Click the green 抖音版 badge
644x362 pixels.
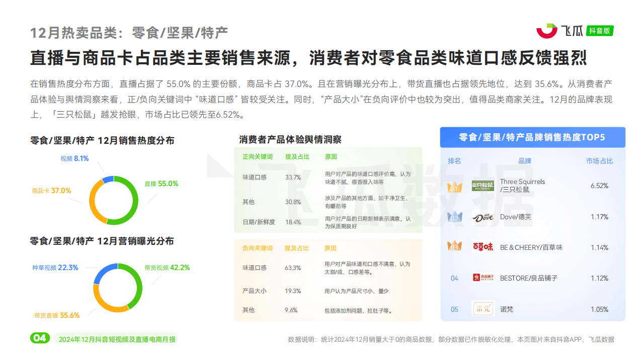pyautogui.click(x=601, y=31)
